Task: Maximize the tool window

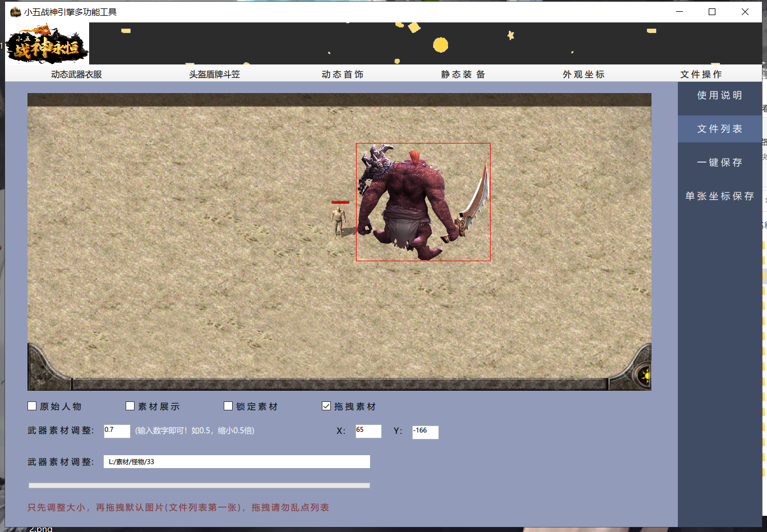Action: [712, 12]
